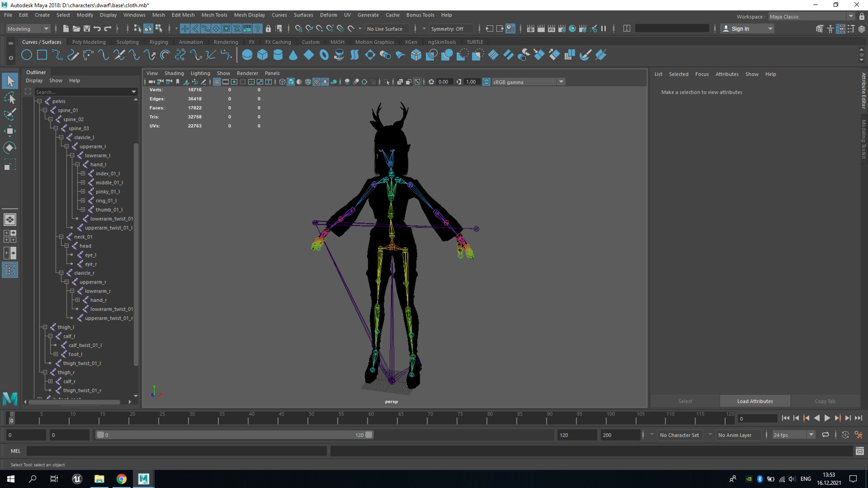
Task: Collapse the spine_03 joint in the Outliner
Action: [x=56, y=128]
